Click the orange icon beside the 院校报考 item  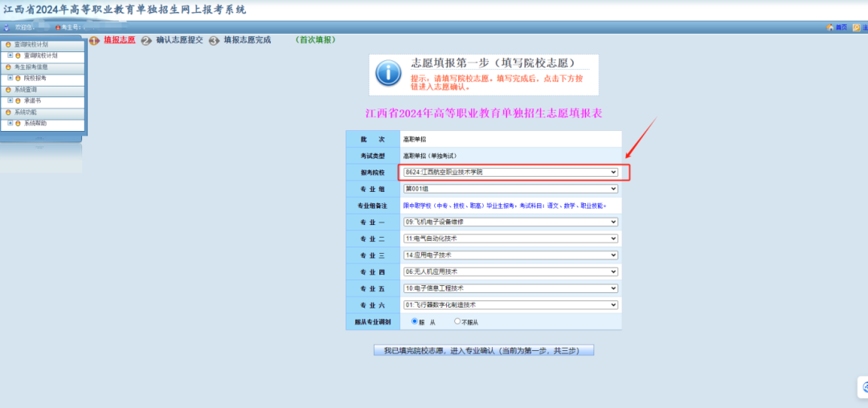pos(18,78)
